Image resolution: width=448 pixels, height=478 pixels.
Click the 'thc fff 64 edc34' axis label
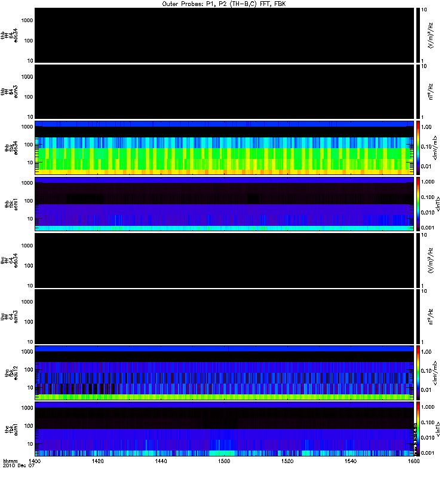[10, 261]
